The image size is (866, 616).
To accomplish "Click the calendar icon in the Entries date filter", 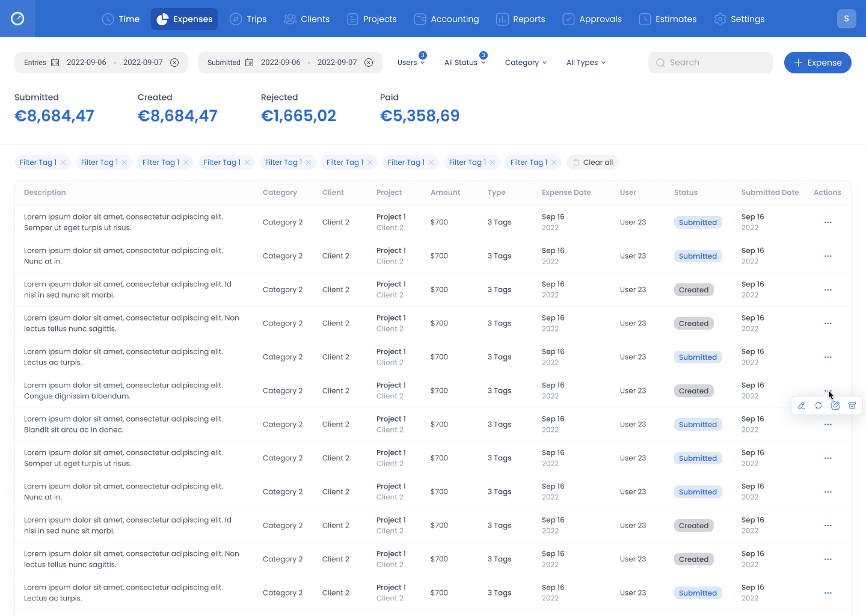I will pos(55,63).
